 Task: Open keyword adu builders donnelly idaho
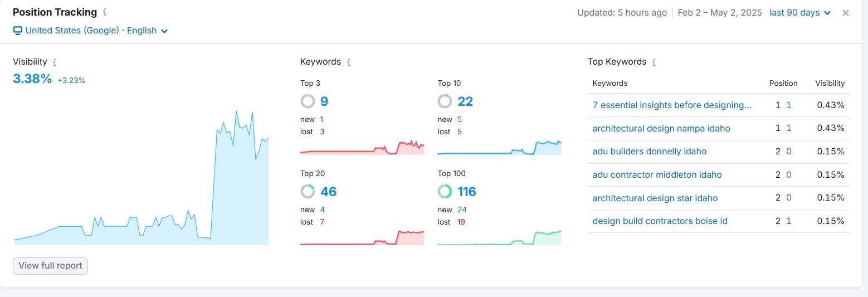click(650, 152)
